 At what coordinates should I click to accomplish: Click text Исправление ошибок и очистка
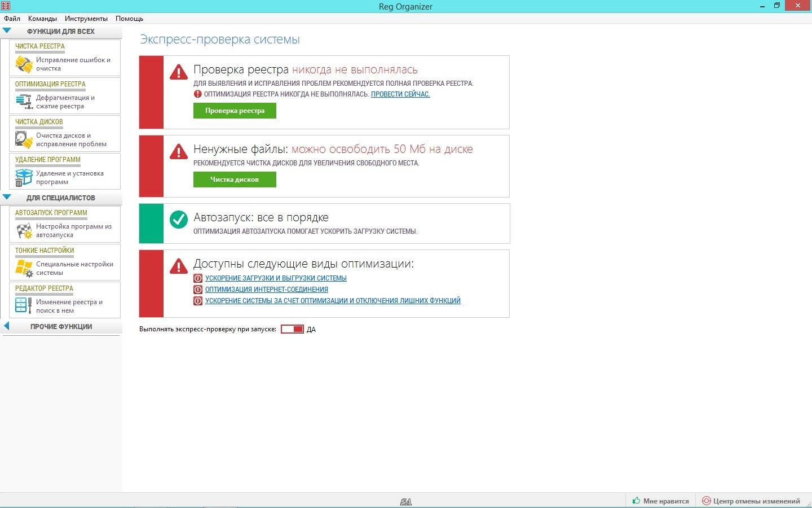[73, 64]
